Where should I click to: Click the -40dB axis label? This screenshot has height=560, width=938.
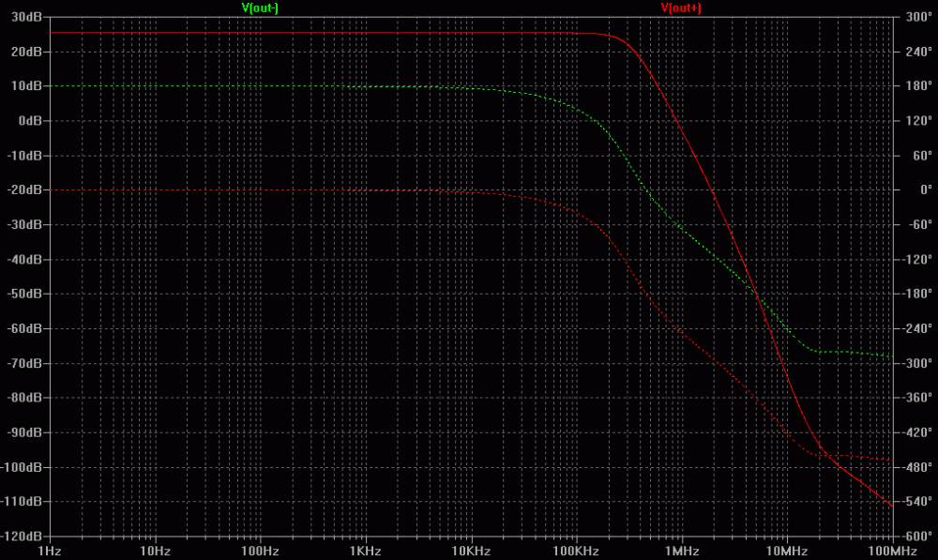coord(24,259)
